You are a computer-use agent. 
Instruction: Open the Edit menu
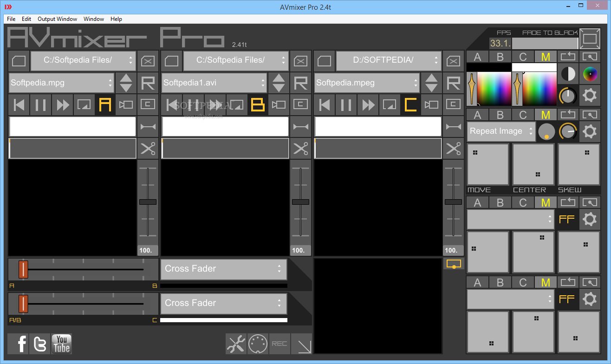pyautogui.click(x=26, y=19)
